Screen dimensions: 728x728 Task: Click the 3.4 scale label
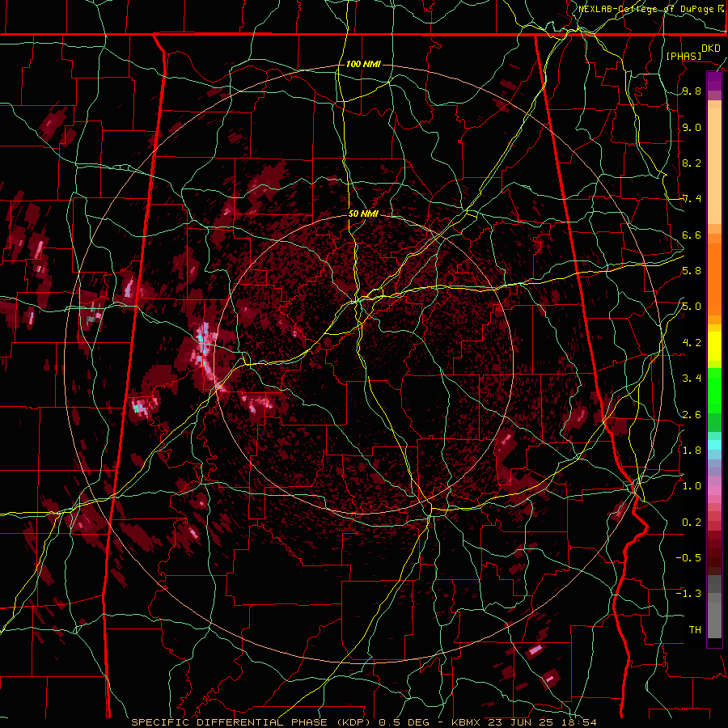pyautogui.click(x=692, y=379)
